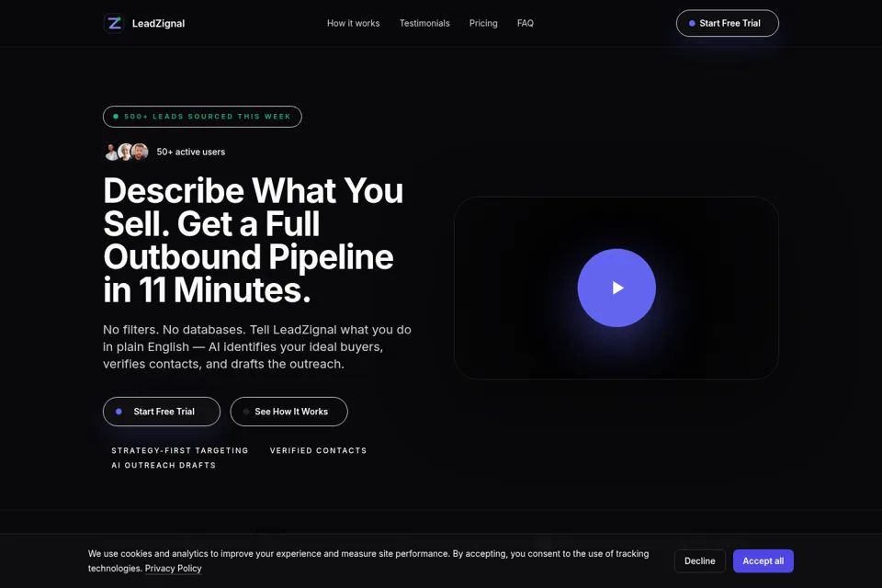Screen dimensions: 882x588
Task: Jump to the FAQ nav link
Action: coord(526,23)
